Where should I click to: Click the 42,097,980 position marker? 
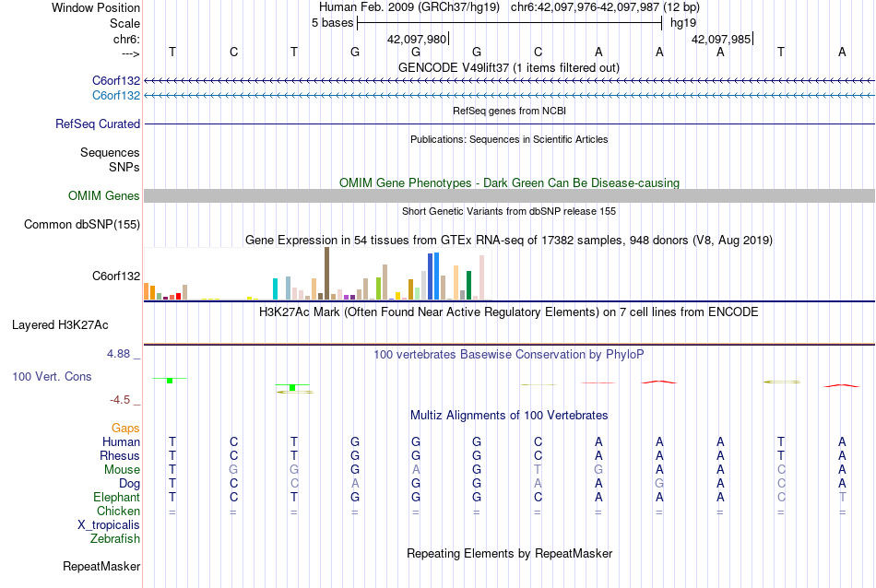(417, 39)
